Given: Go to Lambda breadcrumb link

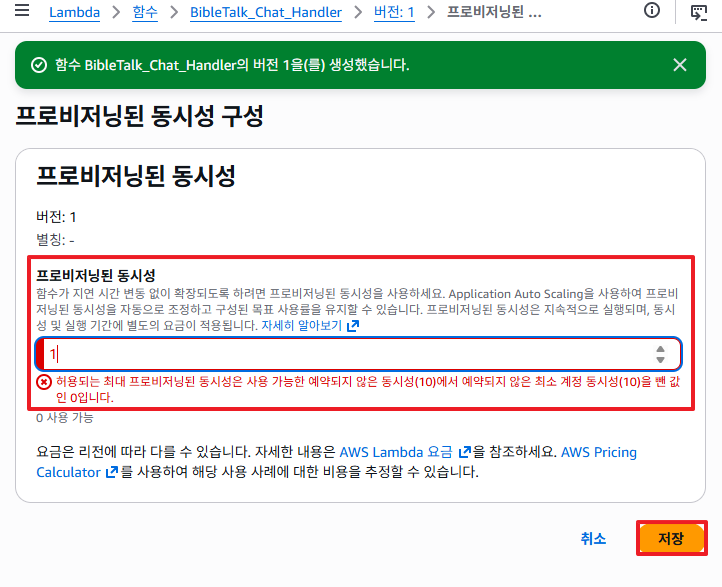Looking at the screenshot, I should [75, 12].
